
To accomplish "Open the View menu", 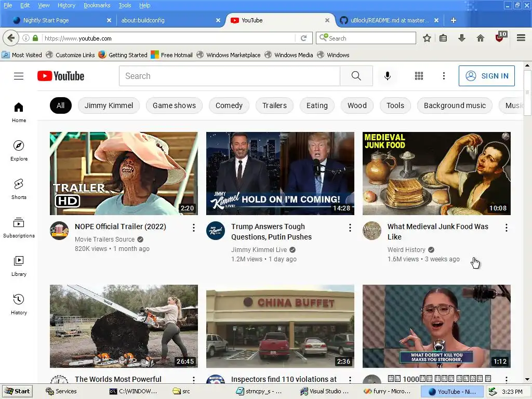I will (44, 5).
